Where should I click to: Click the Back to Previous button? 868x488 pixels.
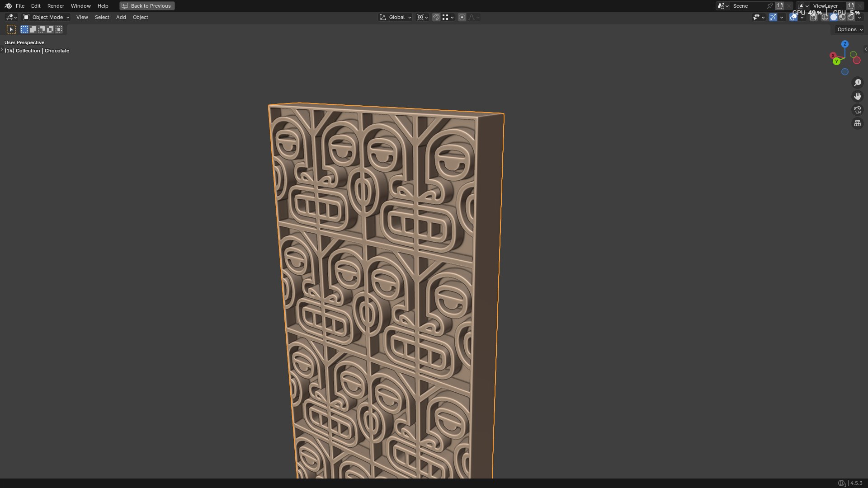point(147,6)
